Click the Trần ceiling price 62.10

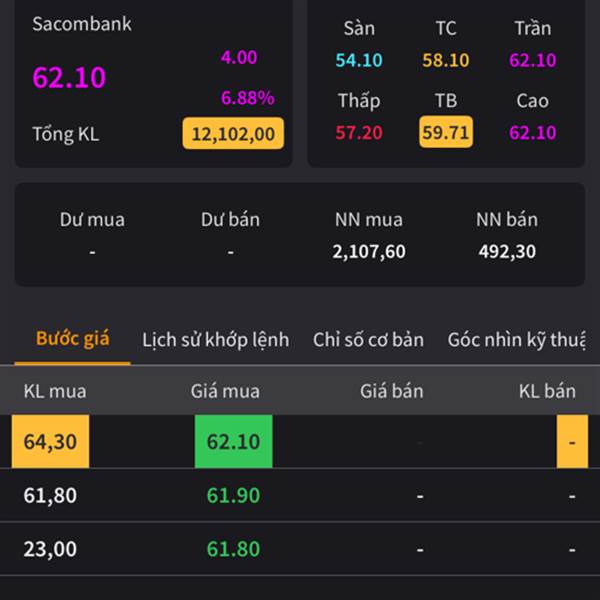pyautogui.click(x=533, y=60)
